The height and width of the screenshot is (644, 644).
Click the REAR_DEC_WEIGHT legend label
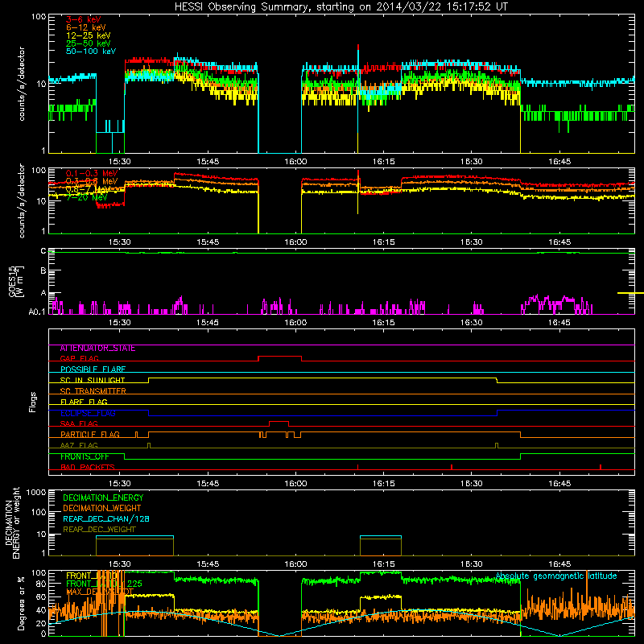click(99, 530)
